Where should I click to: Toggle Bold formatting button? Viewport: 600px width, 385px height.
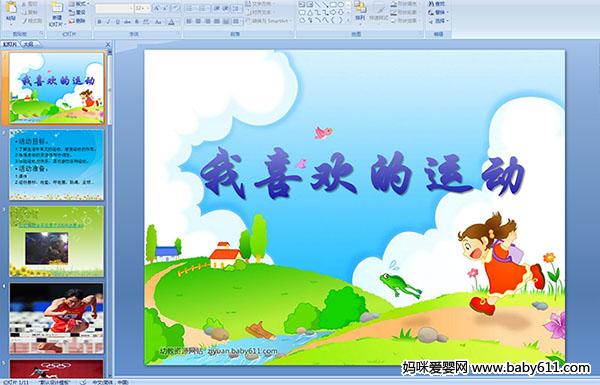(x=99, y=22)
